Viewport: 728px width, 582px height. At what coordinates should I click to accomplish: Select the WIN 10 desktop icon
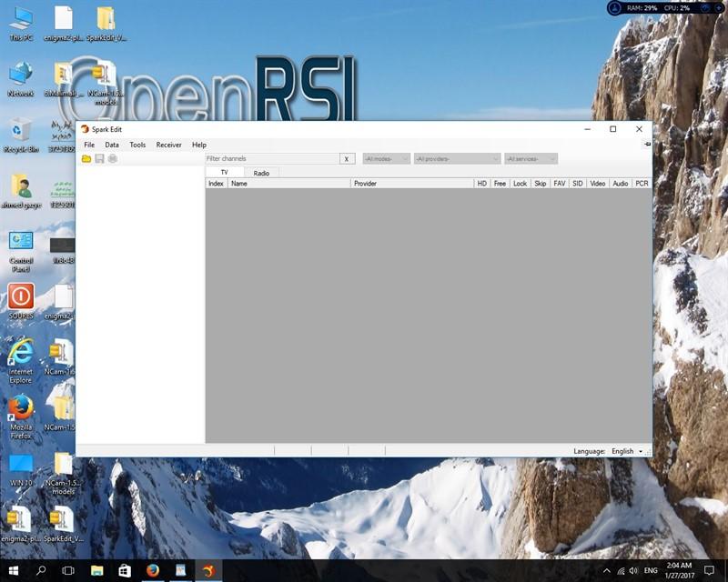coord(21,469)
